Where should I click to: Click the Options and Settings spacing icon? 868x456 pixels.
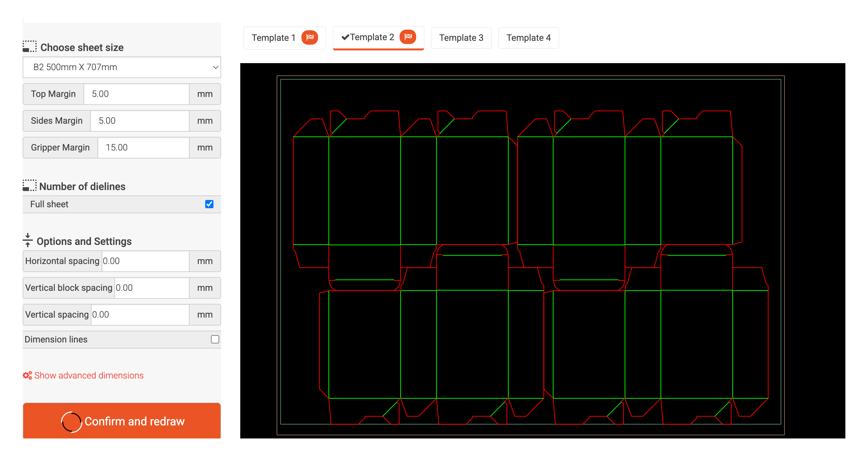[x=28, y=240]
